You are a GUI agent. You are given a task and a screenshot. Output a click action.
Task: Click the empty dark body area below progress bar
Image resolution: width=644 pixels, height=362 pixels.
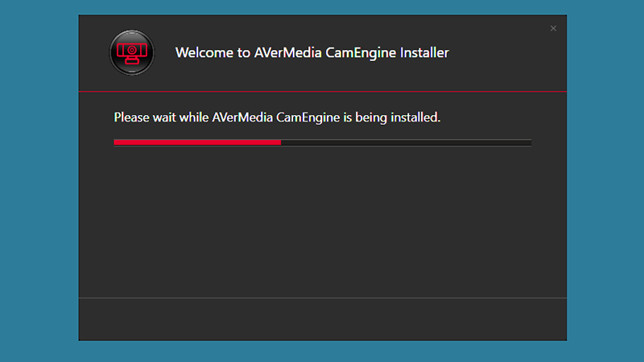point(323,222)
